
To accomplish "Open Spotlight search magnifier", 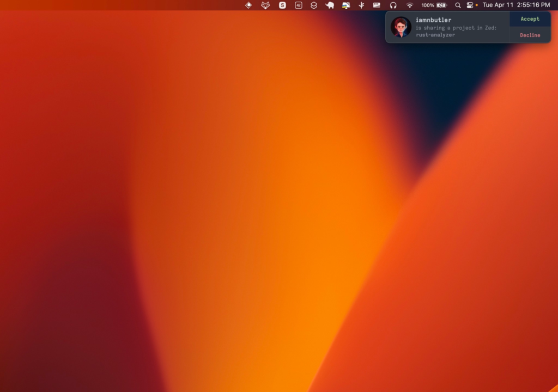I will tap(458, 5).
